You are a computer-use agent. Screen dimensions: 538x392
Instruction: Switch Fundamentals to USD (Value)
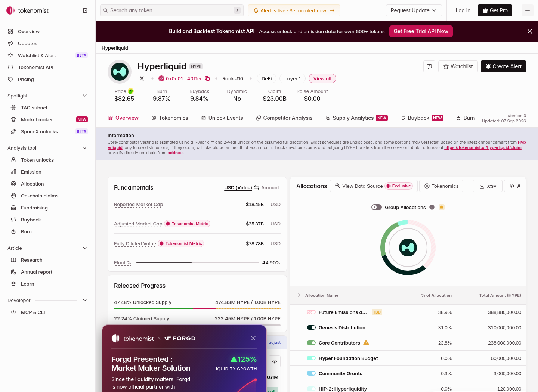pos(238,187)
